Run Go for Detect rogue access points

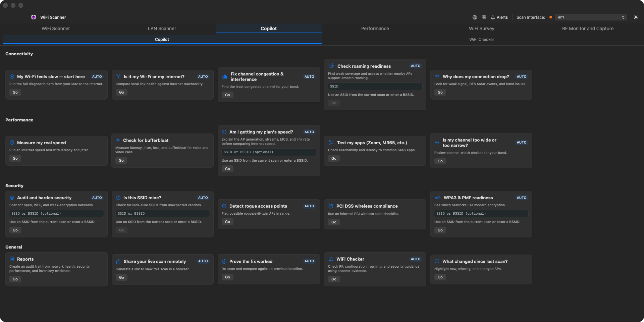(227, 222)
